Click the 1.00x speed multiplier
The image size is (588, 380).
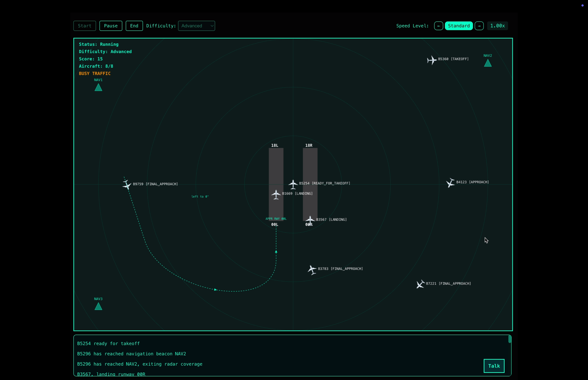[497, 26]
